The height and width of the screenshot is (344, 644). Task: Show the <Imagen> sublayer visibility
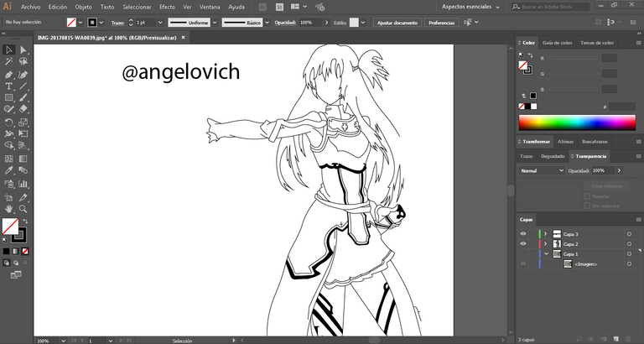[x=523, y=263]
